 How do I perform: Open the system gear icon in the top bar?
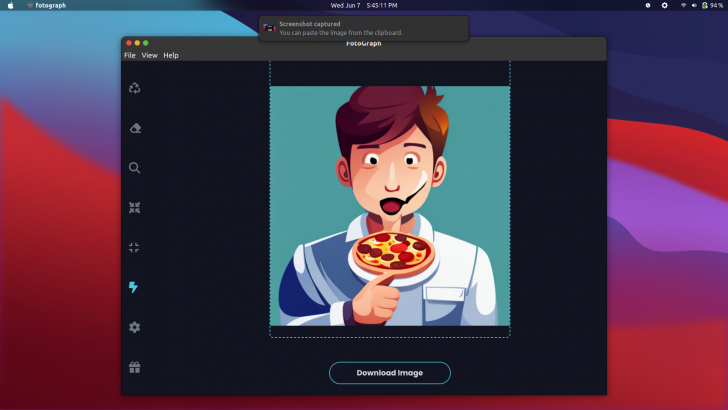click(664, 6)
